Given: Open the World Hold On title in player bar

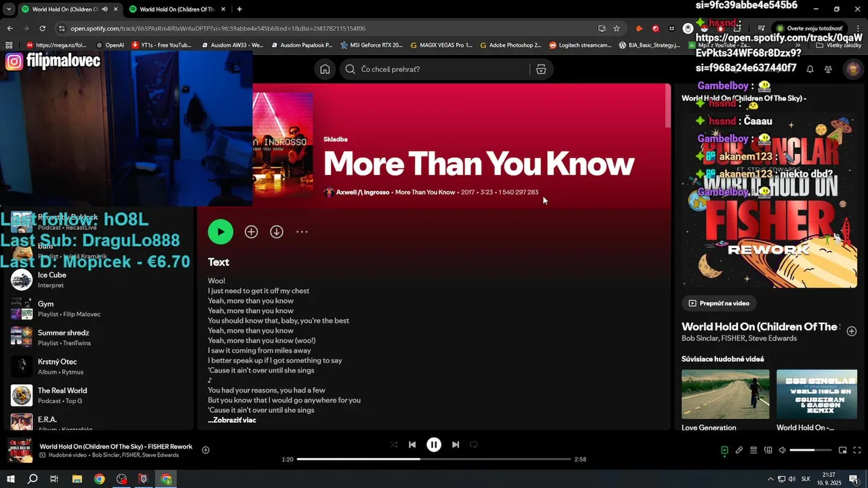Looking at the screenshot, I should pos(116,447).
